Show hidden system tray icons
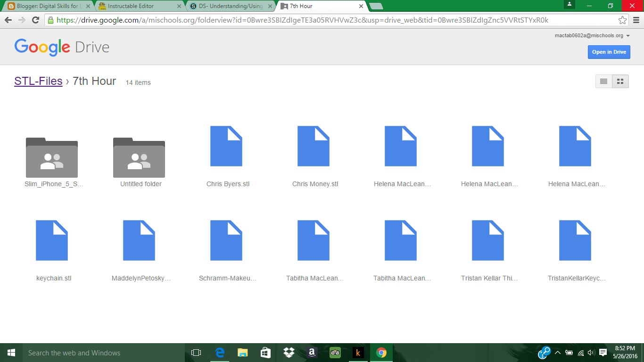This screenshot has width=644, height=362. pyautogui.click(x=557, y=353)
